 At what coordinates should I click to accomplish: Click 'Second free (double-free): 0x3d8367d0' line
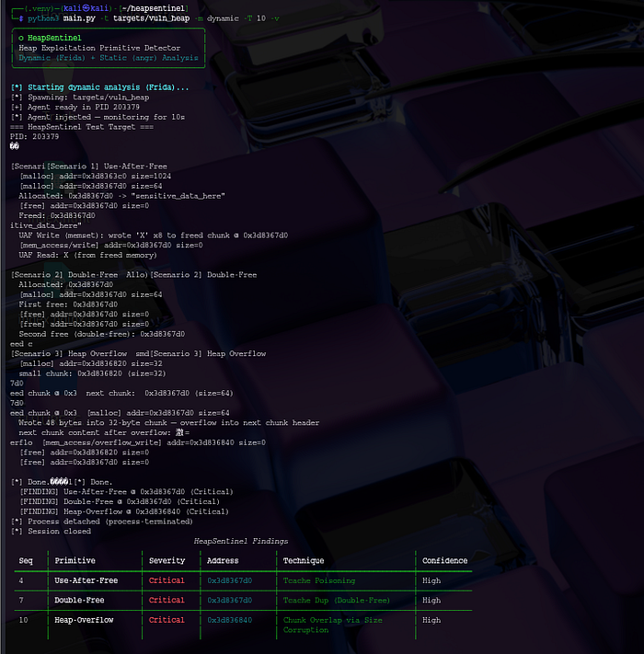click(102, 334)
